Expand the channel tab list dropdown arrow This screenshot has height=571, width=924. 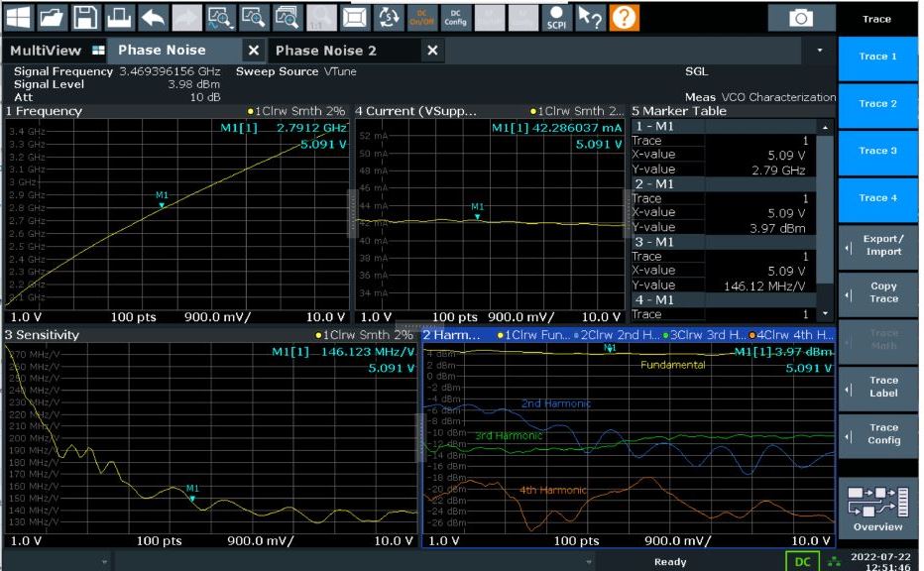pos(819,51)
